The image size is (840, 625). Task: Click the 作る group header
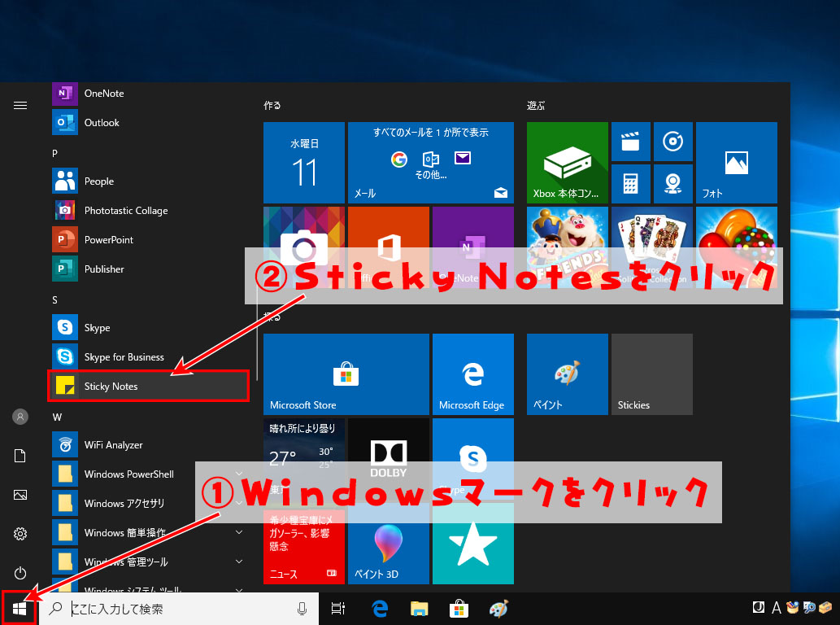pyautogui.click(x=272, y=106)
